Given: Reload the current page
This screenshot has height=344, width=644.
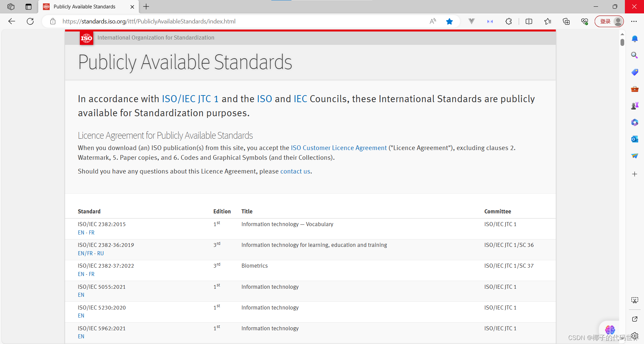Looking at the screenshot, I should click(x=30, y=21).
